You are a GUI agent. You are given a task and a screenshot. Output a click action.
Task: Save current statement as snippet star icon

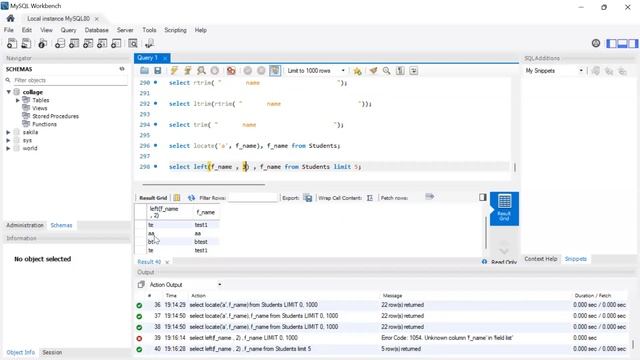358,71
